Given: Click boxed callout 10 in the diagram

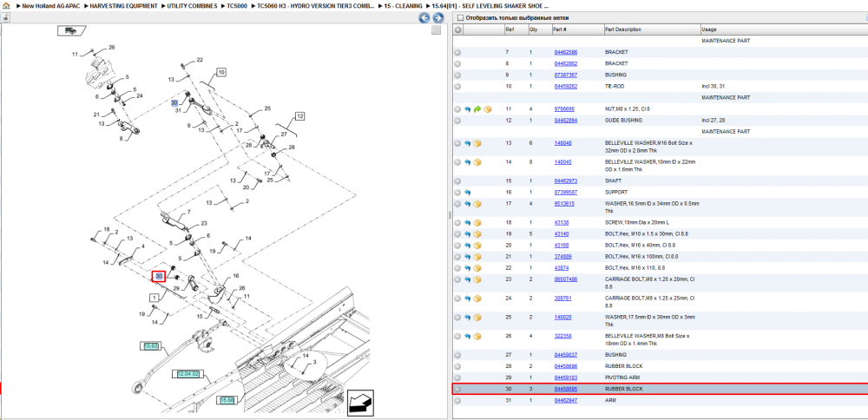Looking at the screenshot, I should coord(221,73).
